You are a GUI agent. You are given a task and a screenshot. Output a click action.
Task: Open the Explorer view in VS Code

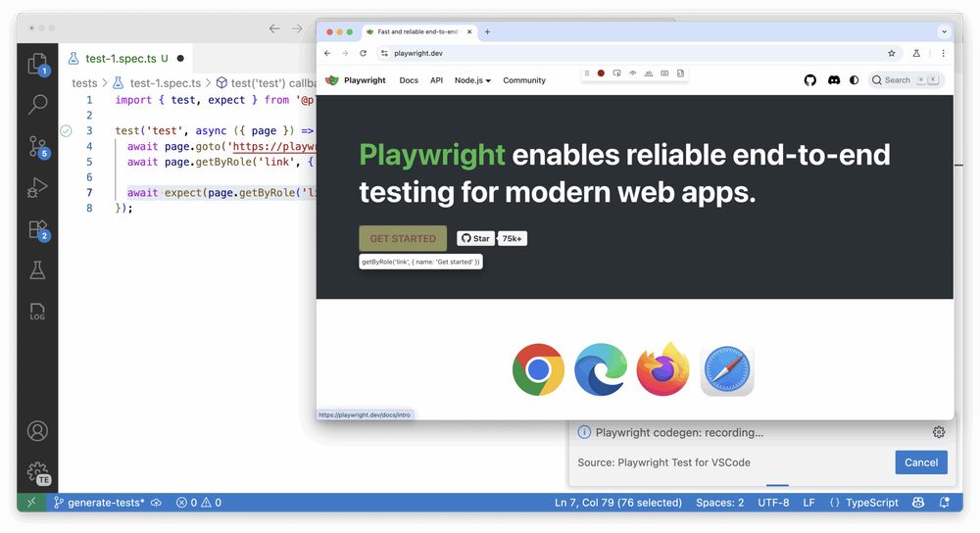point(37,64)
